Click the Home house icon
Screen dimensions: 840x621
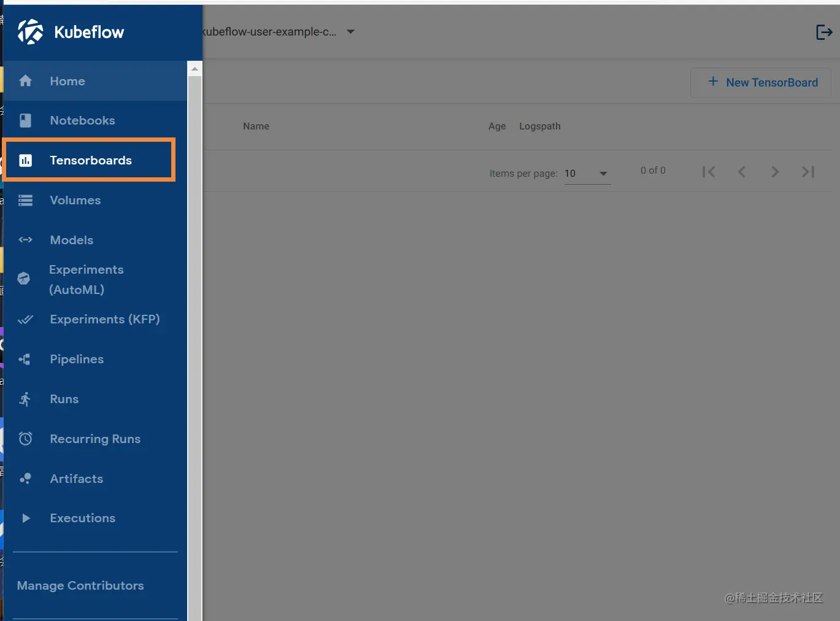point(25,81)
